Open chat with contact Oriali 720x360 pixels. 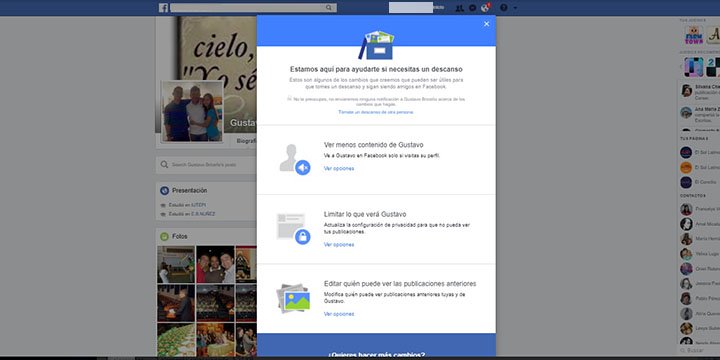[x=699, y=269]
